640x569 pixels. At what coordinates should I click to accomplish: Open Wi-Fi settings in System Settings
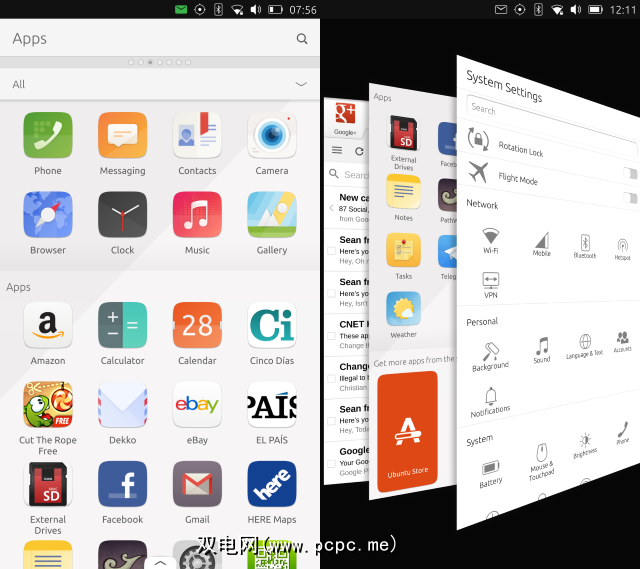(491, 241)
